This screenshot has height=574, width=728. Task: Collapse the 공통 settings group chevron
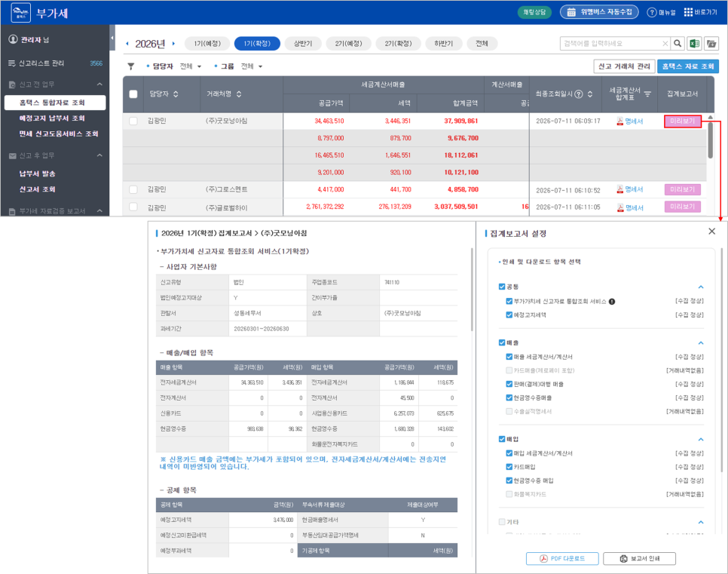coord(701,287)
